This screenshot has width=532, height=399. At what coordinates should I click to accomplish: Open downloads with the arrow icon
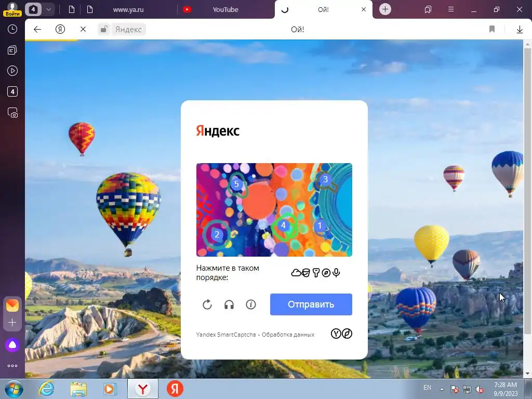coord(520,30)
